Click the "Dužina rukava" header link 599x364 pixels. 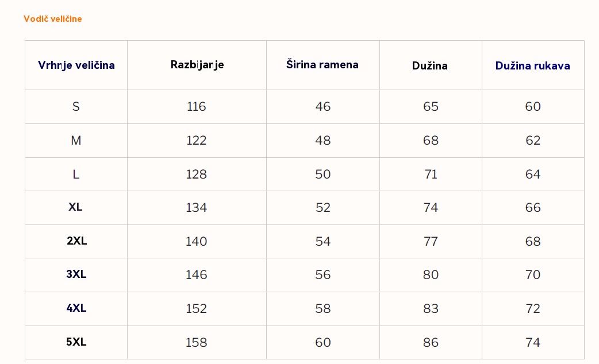533,65
